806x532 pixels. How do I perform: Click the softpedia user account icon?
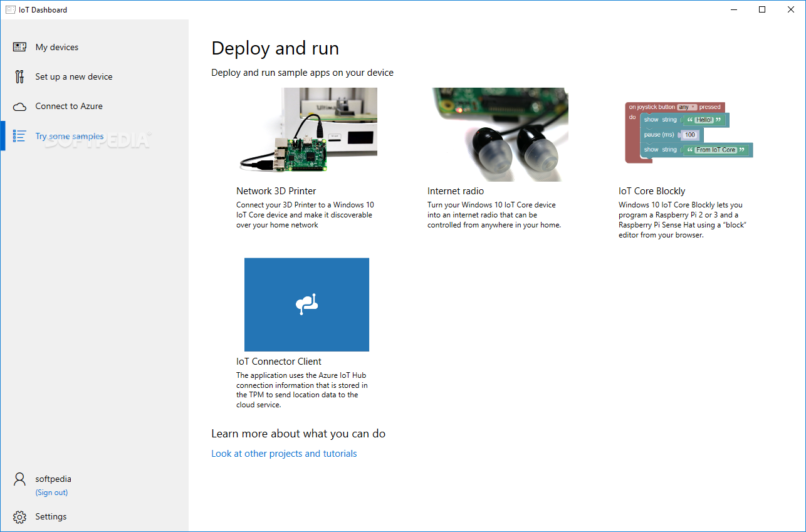(x=19, y=479)
